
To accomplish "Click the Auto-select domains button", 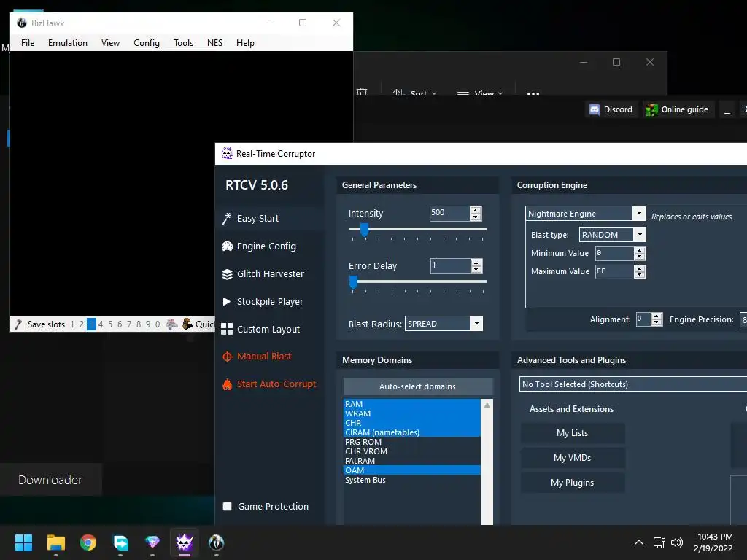I will [418, 386].
